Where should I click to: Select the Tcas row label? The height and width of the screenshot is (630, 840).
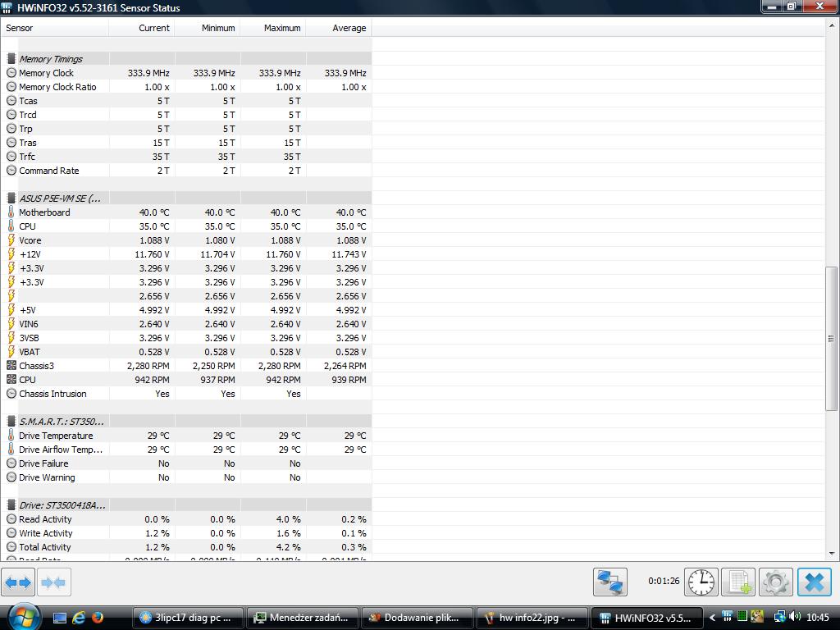pos(28,101)
